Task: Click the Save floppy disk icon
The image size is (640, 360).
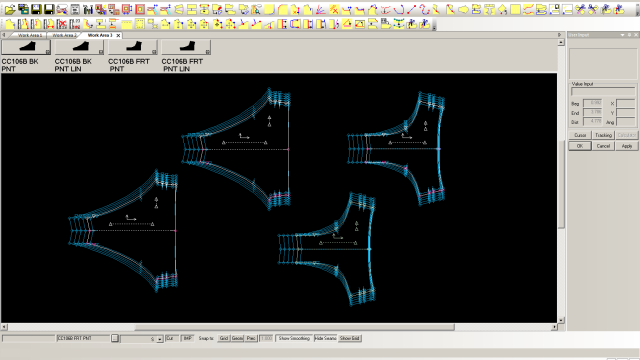Action: [x=36, y=9]
